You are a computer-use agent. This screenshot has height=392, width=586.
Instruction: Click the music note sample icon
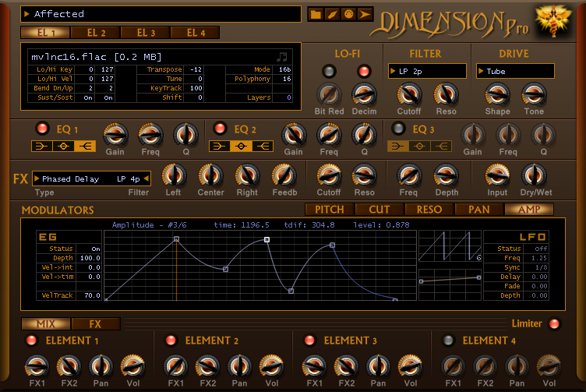282,57
